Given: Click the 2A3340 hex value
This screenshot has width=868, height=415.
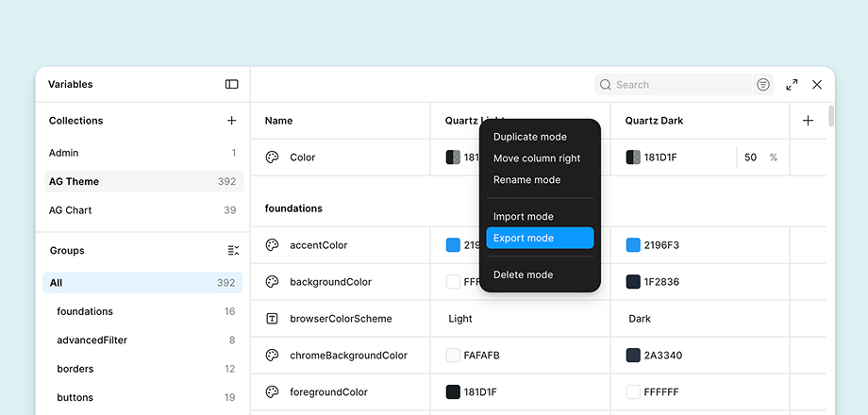Looking at the screenshot, I should [662, 356].
